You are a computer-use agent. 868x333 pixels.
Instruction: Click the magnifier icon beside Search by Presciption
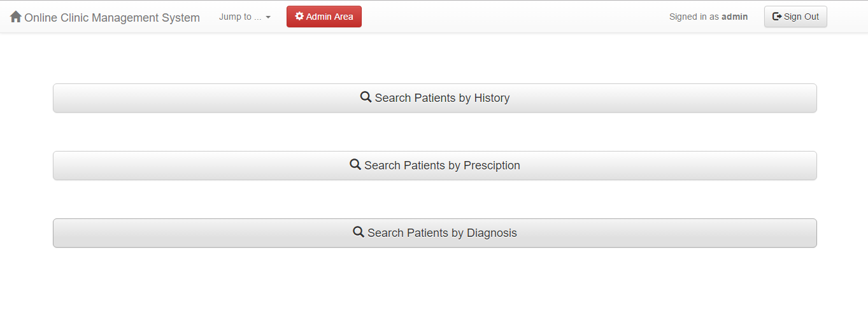pos(355,165)
